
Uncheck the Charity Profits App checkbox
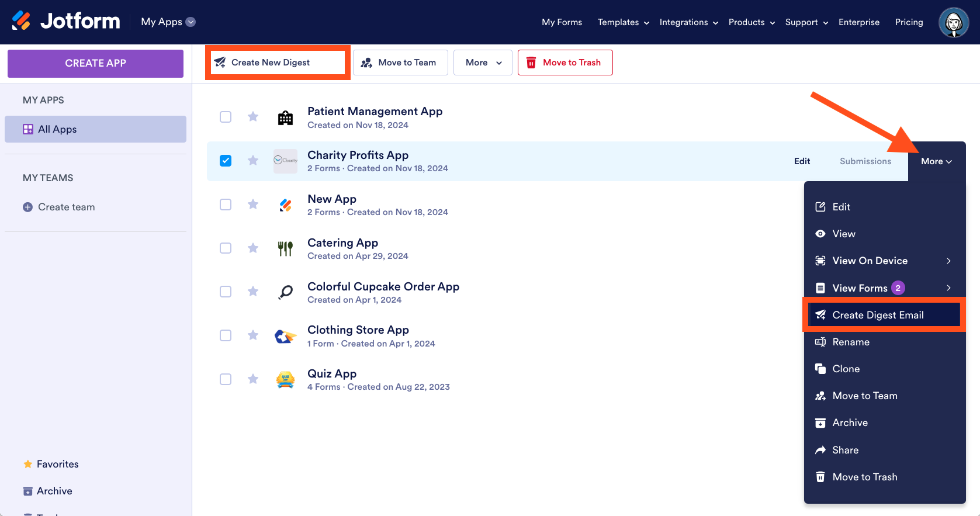(226, 161)
